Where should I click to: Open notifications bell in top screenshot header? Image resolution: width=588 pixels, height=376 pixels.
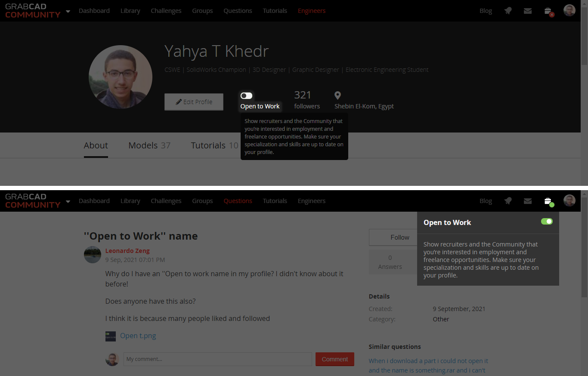click(508, 11)
